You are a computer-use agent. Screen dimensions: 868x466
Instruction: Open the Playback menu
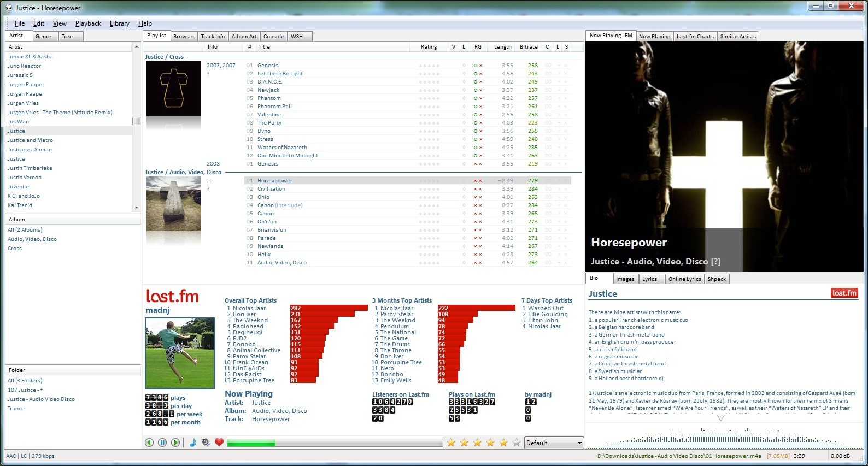(x=88, y=23)
